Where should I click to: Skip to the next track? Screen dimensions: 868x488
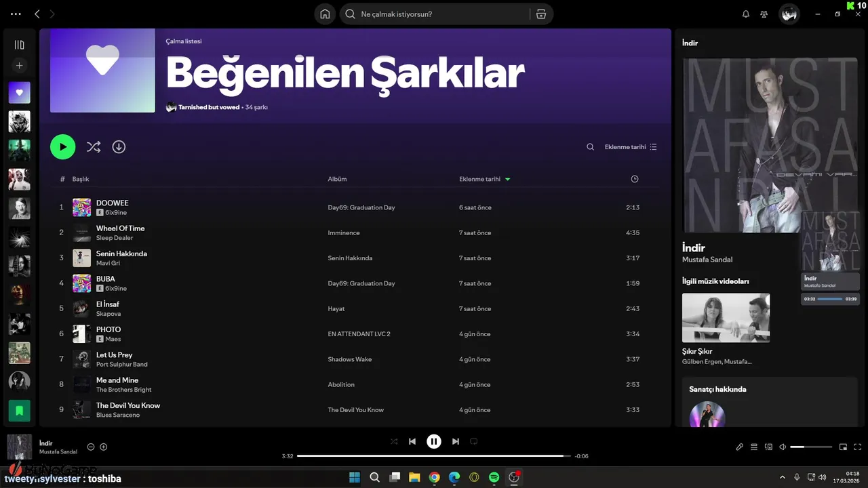click(456, 441)
